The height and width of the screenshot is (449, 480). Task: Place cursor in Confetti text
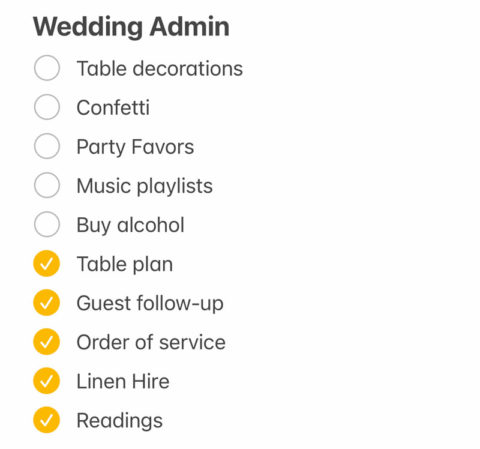113,107
